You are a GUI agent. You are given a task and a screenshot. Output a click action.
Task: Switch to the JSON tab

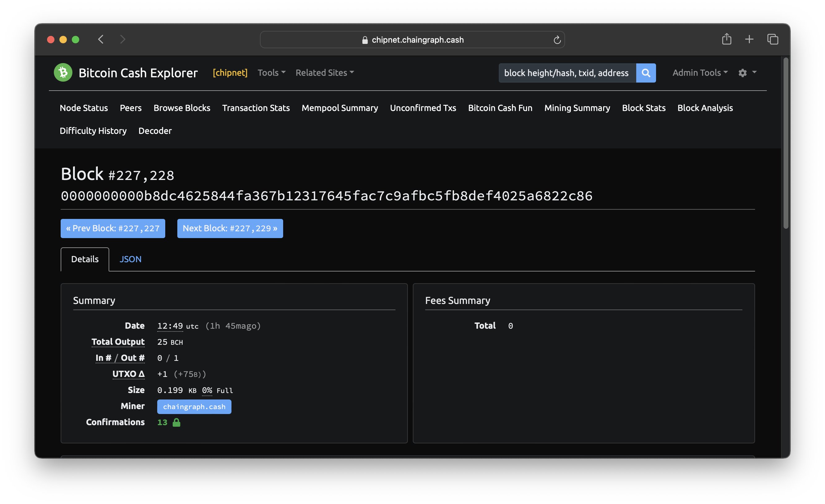coord(130,258)
